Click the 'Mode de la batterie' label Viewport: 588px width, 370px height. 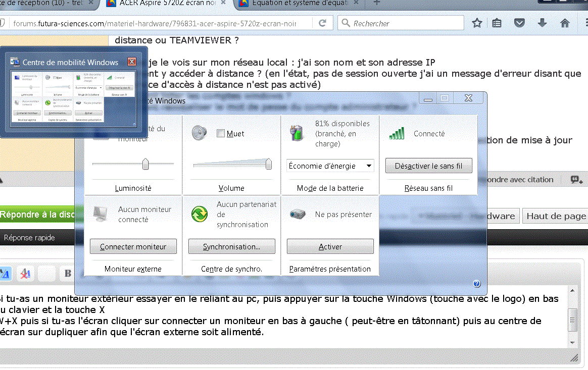click(330, 188)
